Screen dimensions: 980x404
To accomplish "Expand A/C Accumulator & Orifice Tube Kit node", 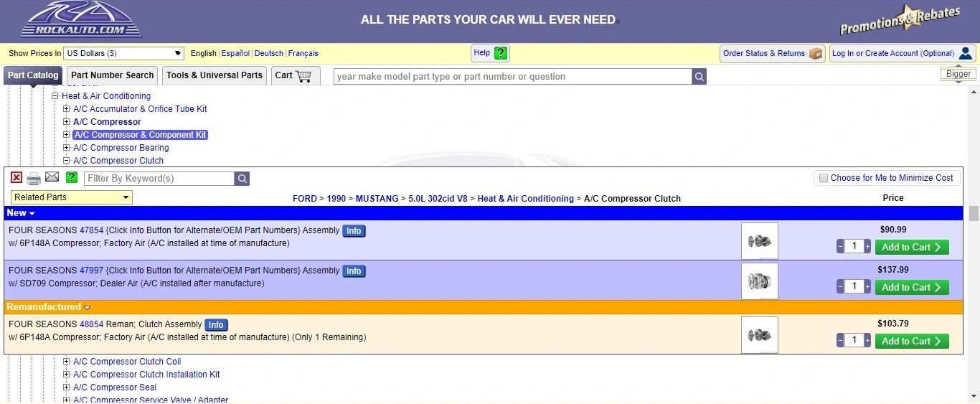I will [67, 109].
